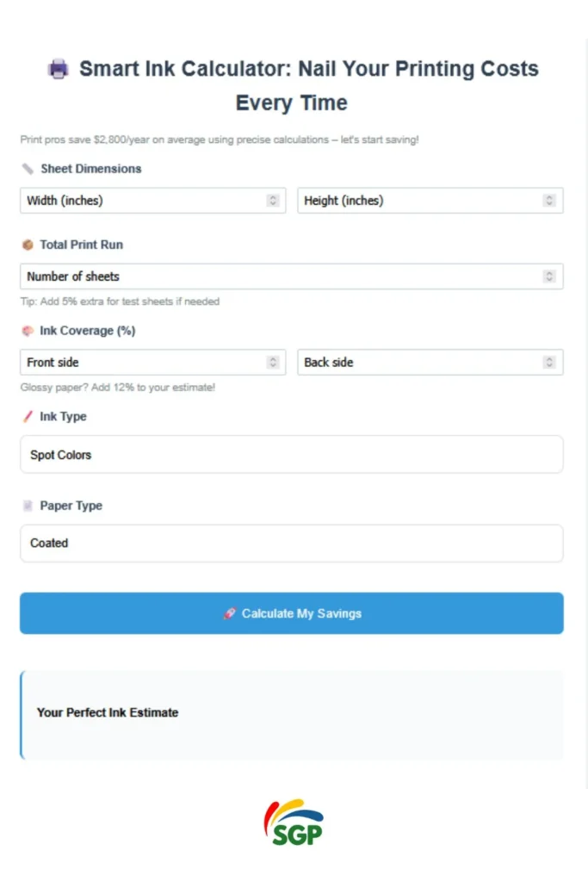
Task: Click the box icon beside Total Print Run
Action: (x=28, y=245)
